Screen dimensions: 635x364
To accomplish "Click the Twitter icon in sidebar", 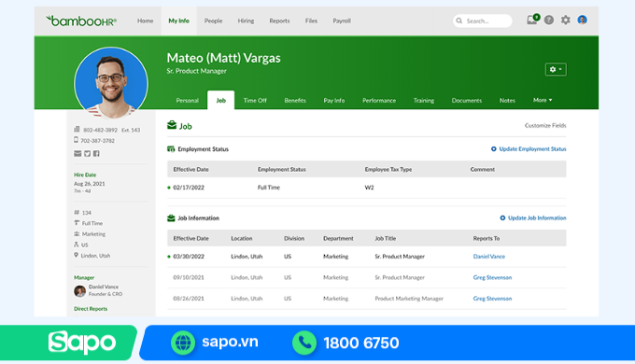I will click(87, 153).
